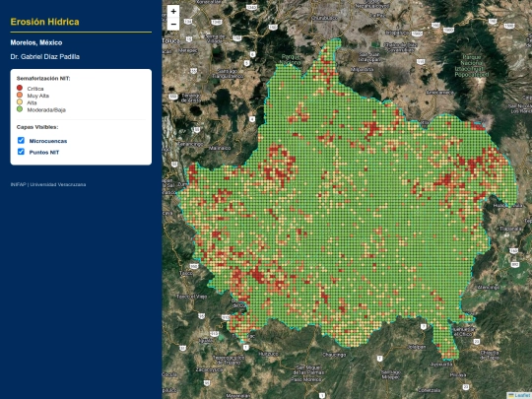Click the Dr. Gabriel Díaz Padilla author text

pos(45,57)
